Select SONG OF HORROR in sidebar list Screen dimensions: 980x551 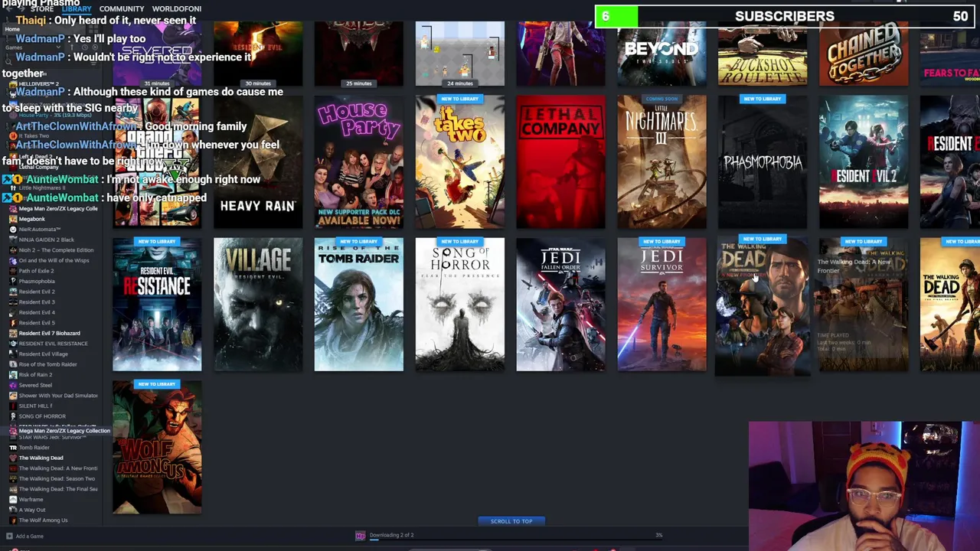[x=42, y=416]
